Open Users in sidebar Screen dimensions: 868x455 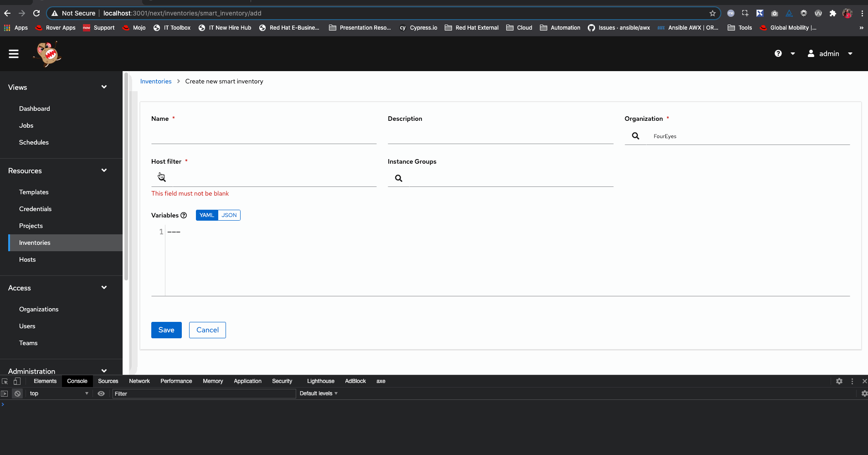pyautogui.click(x=27, y=326)
